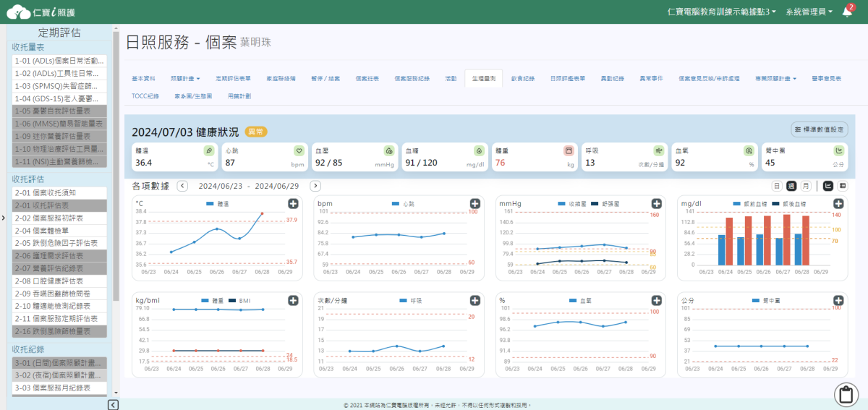Open the notification bell icon

846,12
